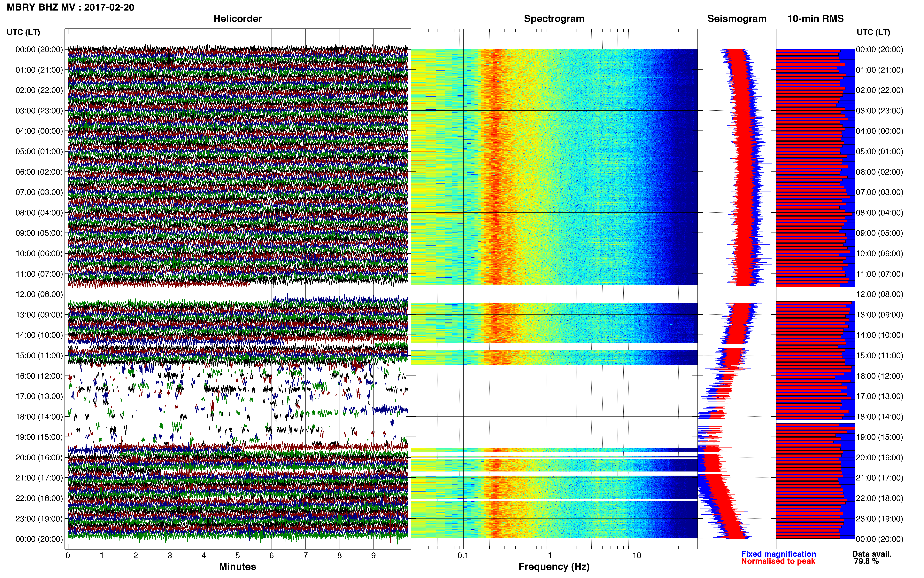This screenshot has width=924, height=578.
Task: Click left time label '19:00 (15:00)'
Action: 39,437
